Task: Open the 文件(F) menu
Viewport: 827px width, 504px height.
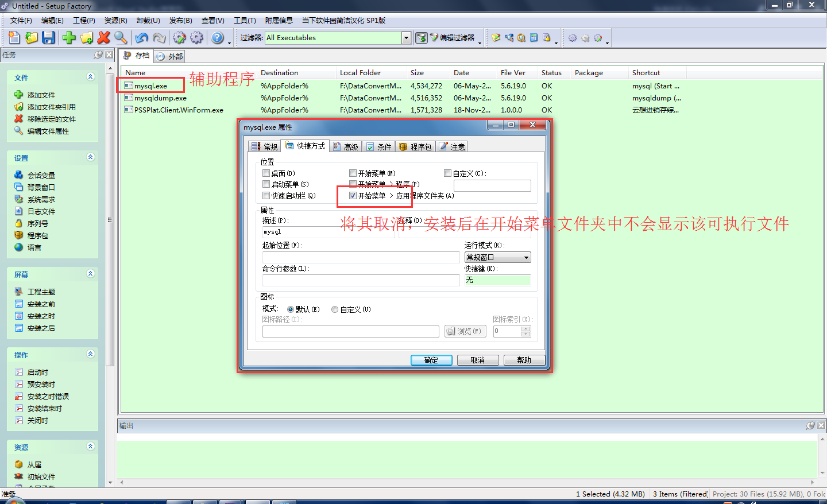Action: point(21,20)
